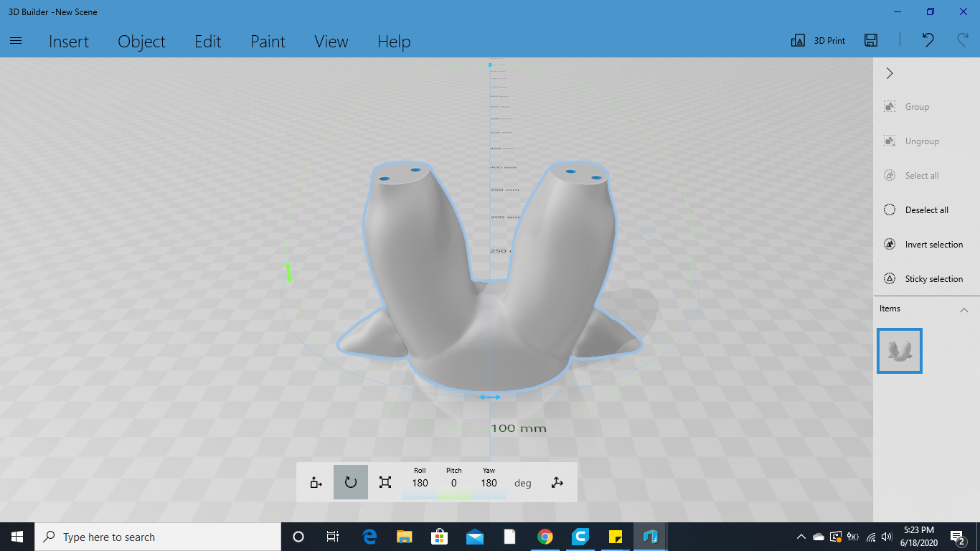Image resolution: width=980 pixels, height=551 pixels.
Task: Edit the Yaw rotation value
Action: tap(489, 483)
